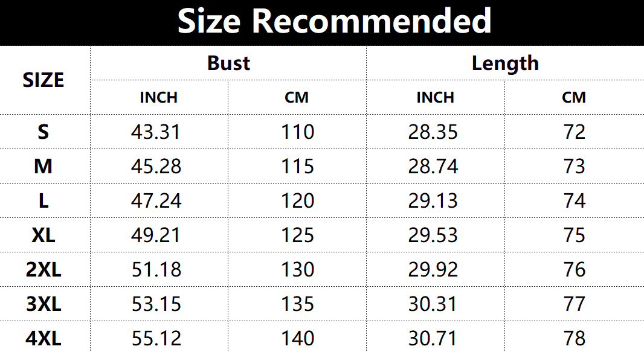644x352 pixels.
Task: Select the CM subheader under Length
Action: tap(574, 97)
